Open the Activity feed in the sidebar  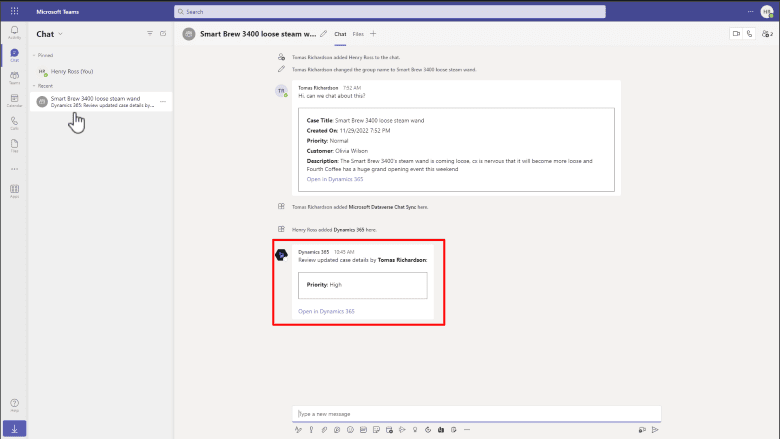tap(14, 32)
